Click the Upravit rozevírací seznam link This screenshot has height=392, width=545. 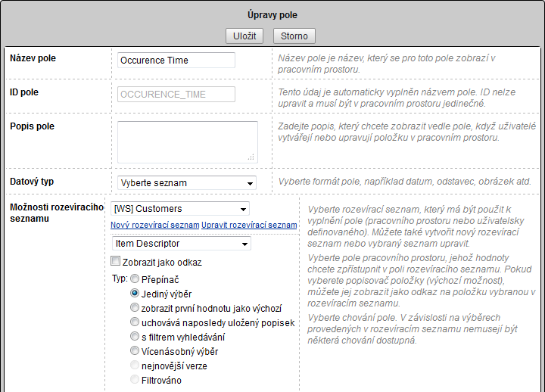click(x=250, y=226)
